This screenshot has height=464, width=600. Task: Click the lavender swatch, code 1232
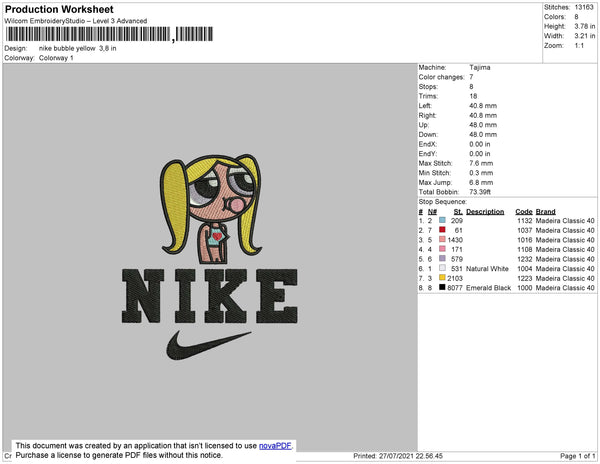coord(442,258)
